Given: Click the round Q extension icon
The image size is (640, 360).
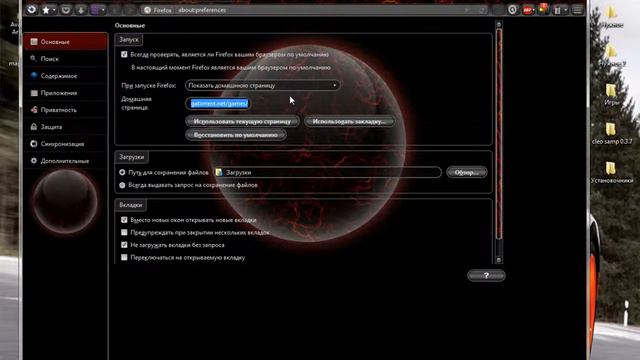Looking at the screenshot, I should 512,10.
